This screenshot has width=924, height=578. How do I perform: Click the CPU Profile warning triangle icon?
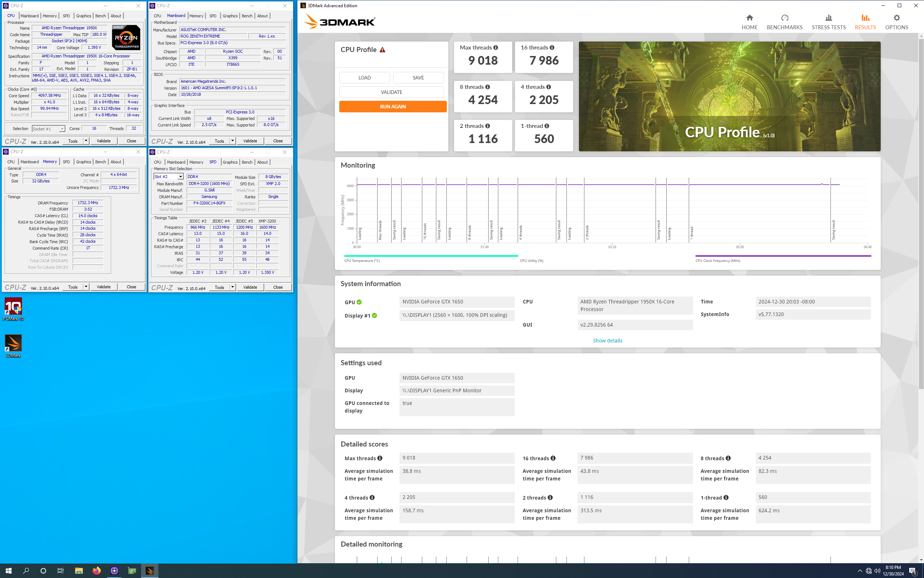click(382, 50)
